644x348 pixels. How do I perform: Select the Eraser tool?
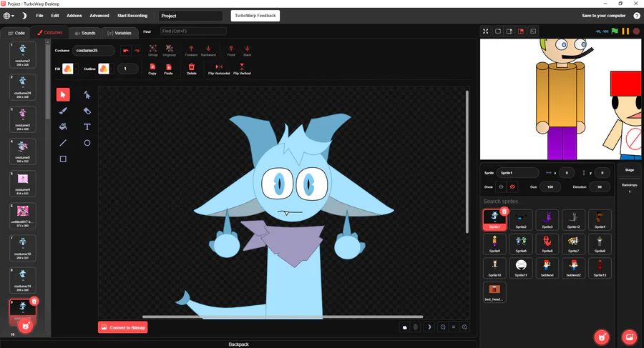click(x=87, y=111)
